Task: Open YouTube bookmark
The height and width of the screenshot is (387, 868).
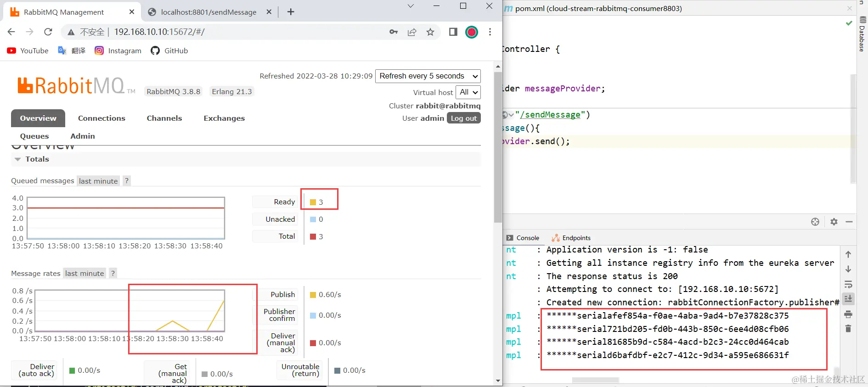Action: [x=28, y=50]
